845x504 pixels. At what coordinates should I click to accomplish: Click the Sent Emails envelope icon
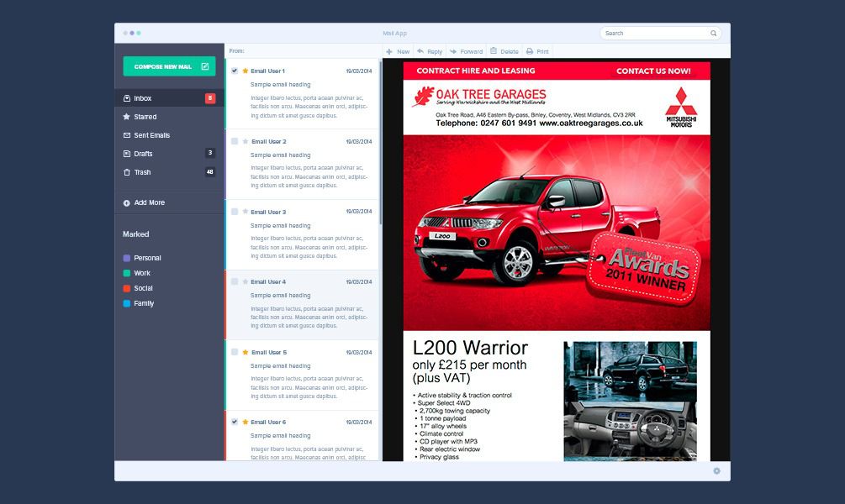(x=127, y=135)
